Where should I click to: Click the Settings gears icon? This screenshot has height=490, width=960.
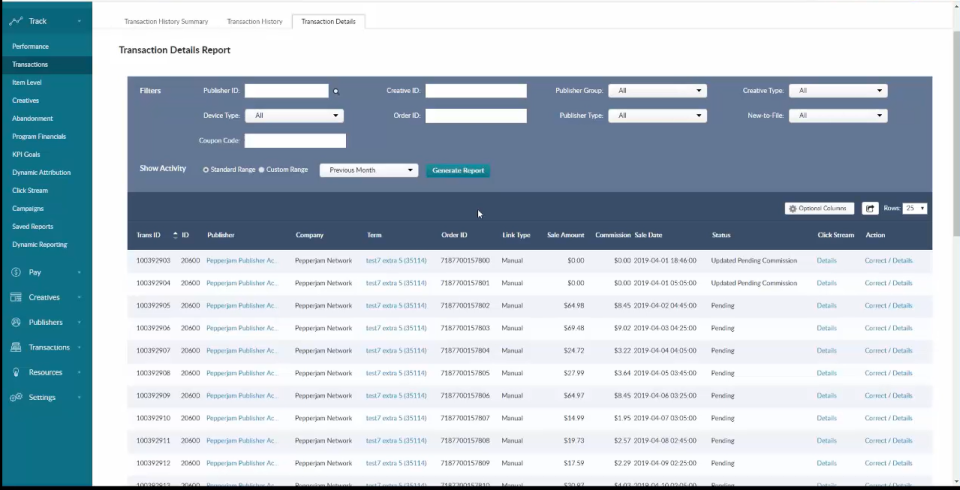[x=16, y=398]
